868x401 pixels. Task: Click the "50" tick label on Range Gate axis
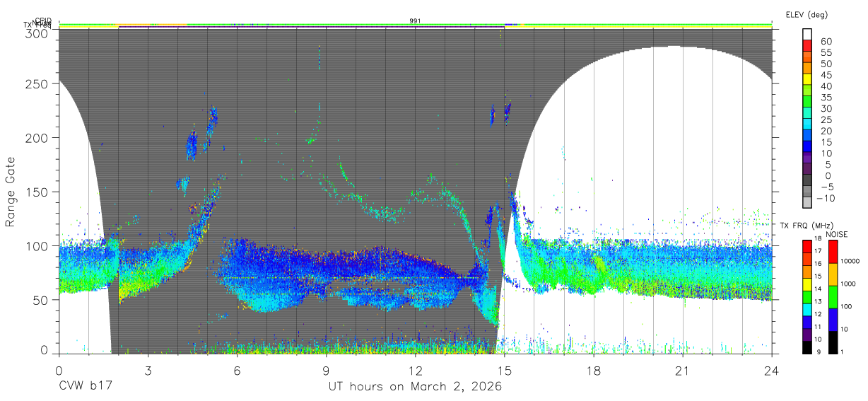(x=41, y=299)
